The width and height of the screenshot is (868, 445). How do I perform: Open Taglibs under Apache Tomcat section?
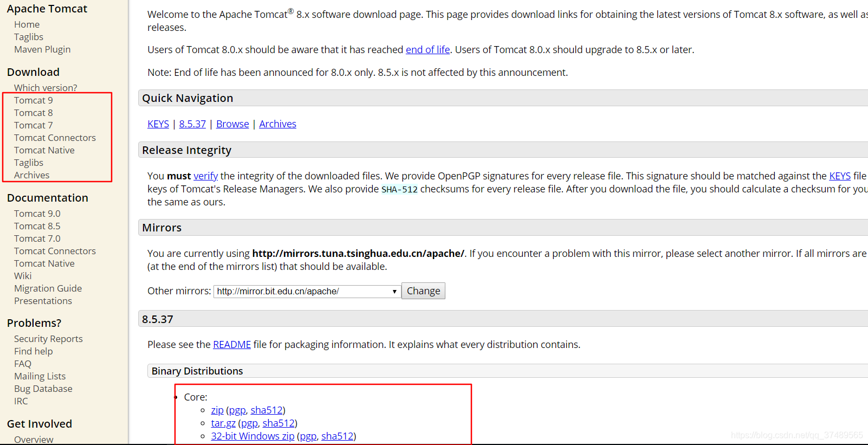[x=29, y=37]
